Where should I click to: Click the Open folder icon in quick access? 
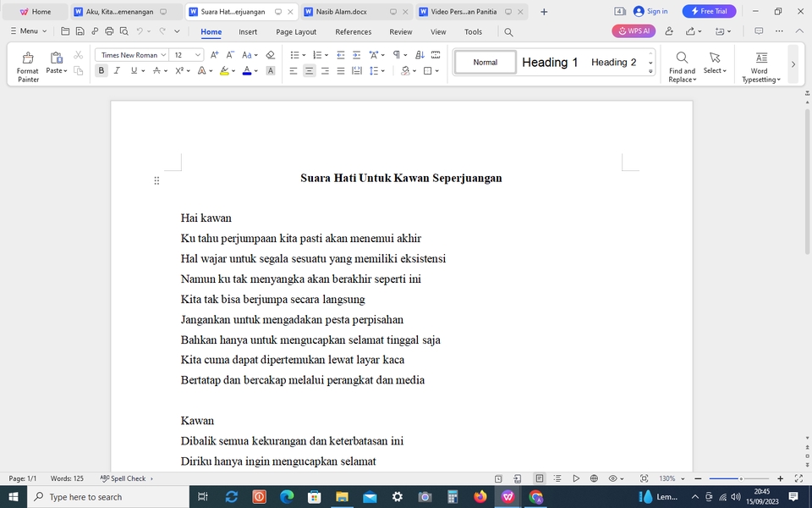65,31
